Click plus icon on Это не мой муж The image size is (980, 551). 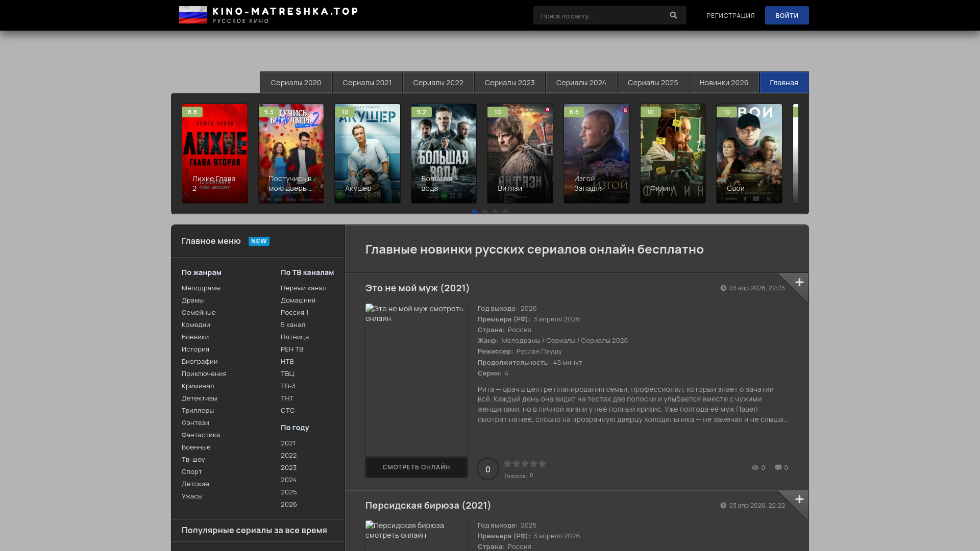tap(799, 282)
